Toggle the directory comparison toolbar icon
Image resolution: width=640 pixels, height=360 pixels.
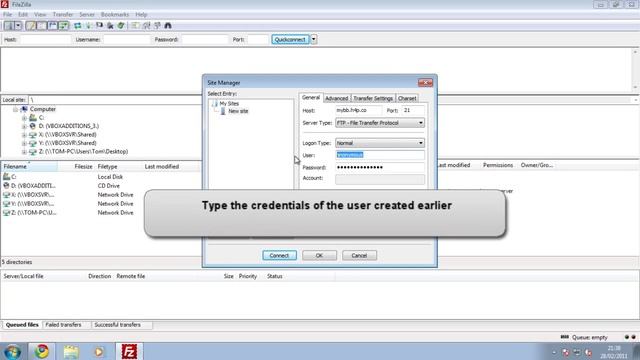(146, 26)
